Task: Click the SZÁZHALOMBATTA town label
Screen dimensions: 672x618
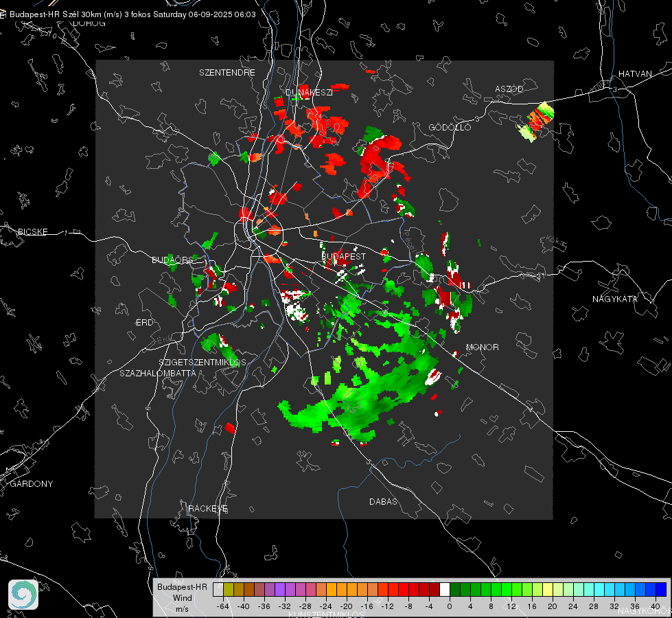Action: [158, 373]
